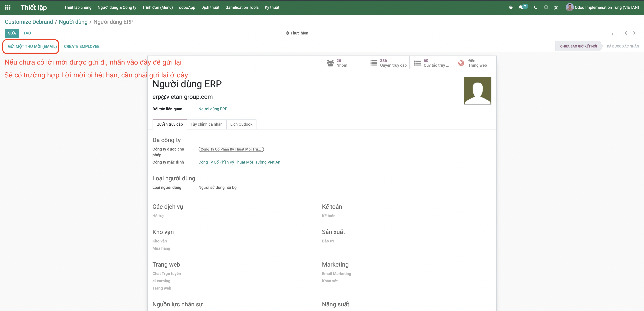644x311 pixels.
Task: Open the apps grid menu icon
Action: pos(7,7)
